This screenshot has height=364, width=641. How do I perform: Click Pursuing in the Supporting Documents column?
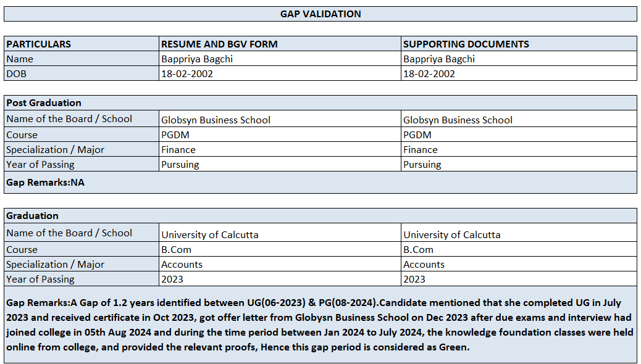[x=422, y=164]
